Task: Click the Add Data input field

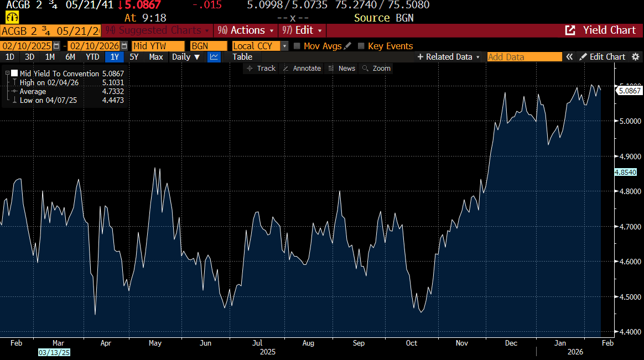Action: click(523, 57)
